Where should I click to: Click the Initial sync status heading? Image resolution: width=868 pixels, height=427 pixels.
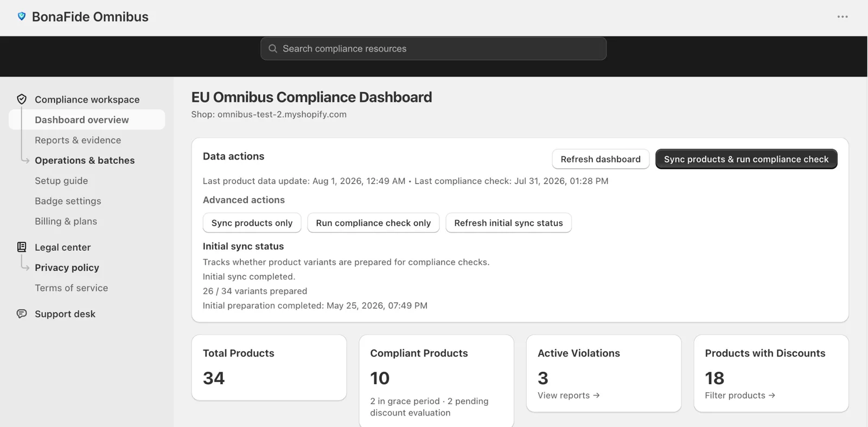pyautogui.click(x=243, y=246)
